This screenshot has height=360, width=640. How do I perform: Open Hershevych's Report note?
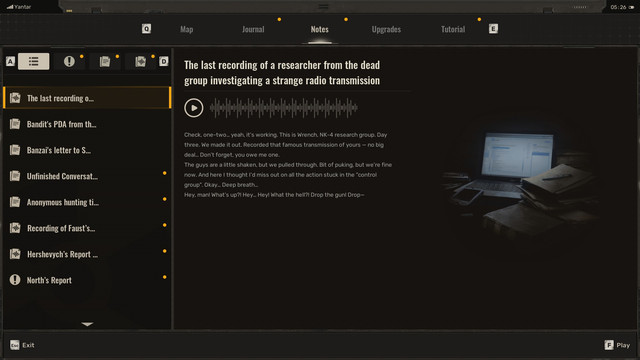pyautogui.click(x=87, y=254)
